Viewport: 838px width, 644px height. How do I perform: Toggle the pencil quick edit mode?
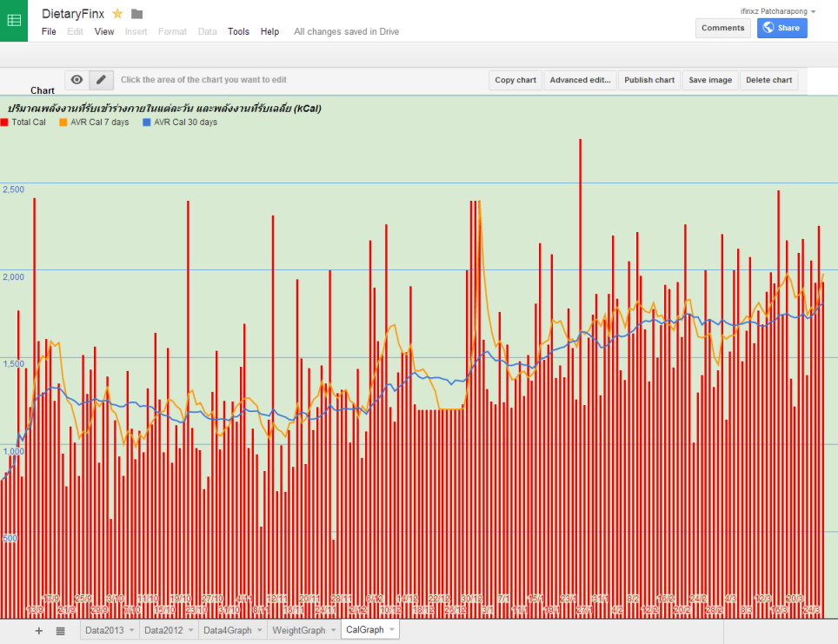(101, 80)
